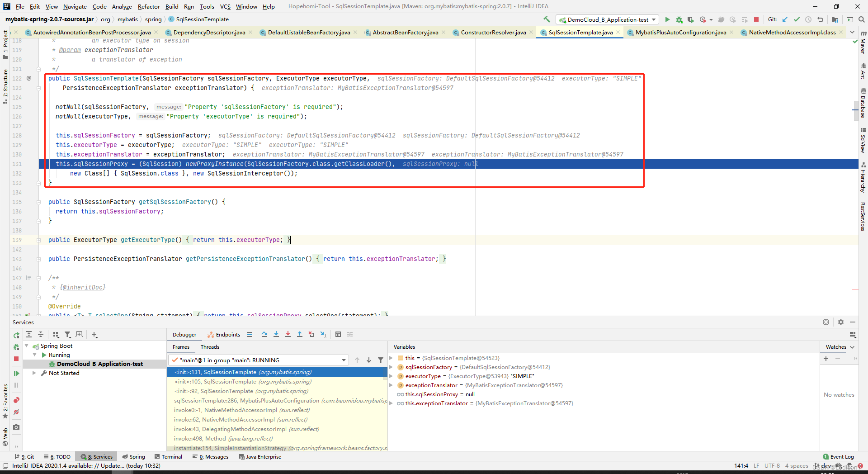The height and width of the screenshot is (474, 868).
Task: Toggle the frames filter funnel icon
Action: coord(381,360)
